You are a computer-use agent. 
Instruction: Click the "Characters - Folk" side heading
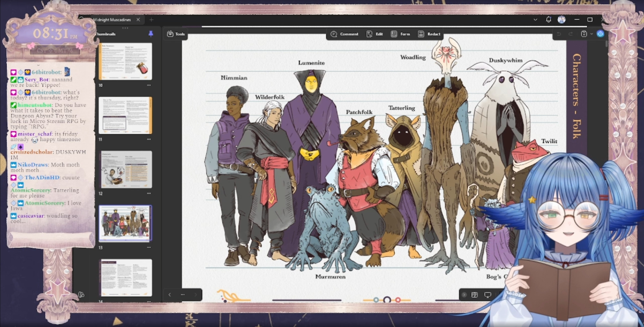tap(577, 96)
